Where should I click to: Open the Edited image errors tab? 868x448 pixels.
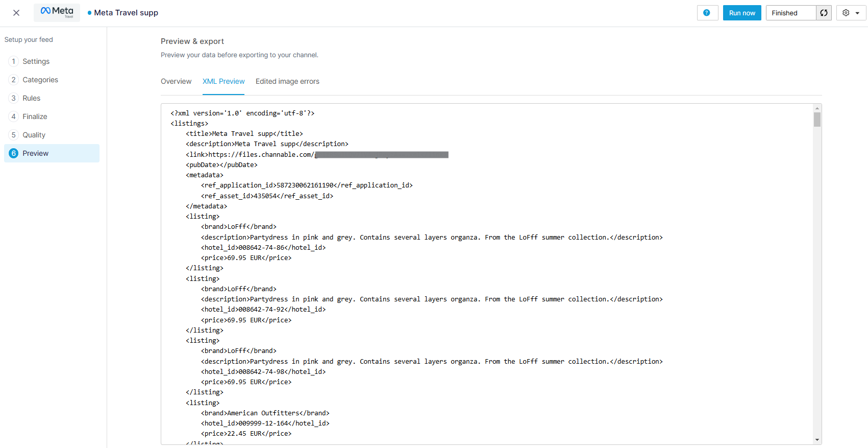click(287, 81)
